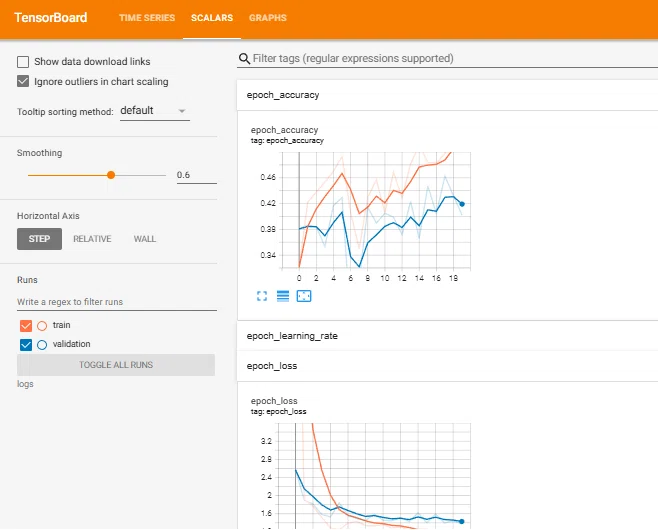Disable Ignore outliers in chart scaling
The image size is (658, 530).
23,81
